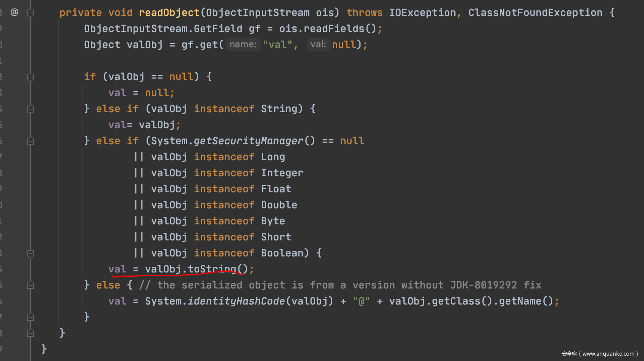This screenshot has height=361, width=644.
Task: Fold the 'if (valObj == null)' block
Action: (31, 77)
